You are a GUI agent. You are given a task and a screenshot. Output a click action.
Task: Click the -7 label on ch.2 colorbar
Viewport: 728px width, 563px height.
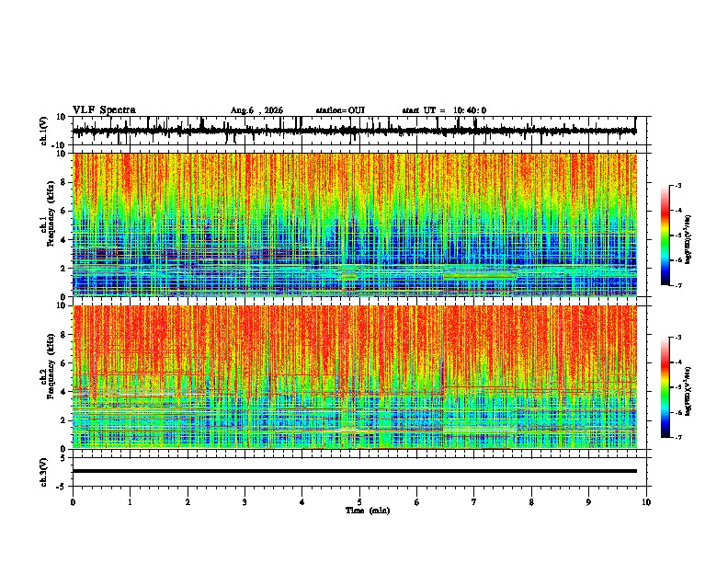coord(677,437)
